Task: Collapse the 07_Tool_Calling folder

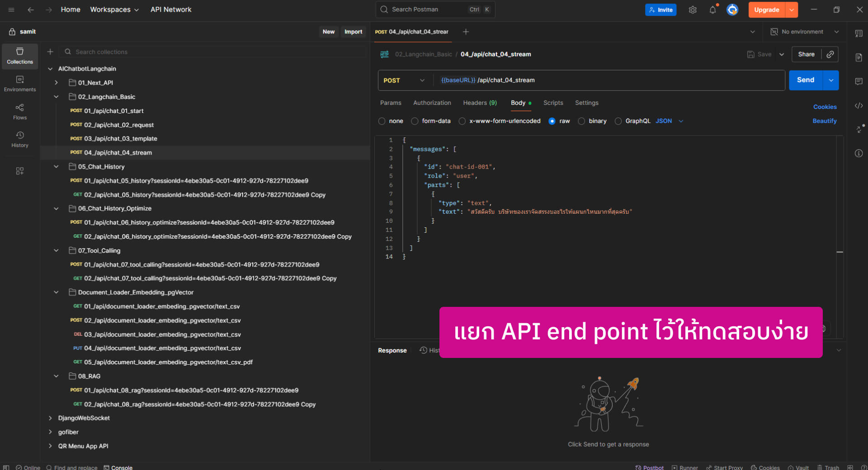Action: click(56, 250)
